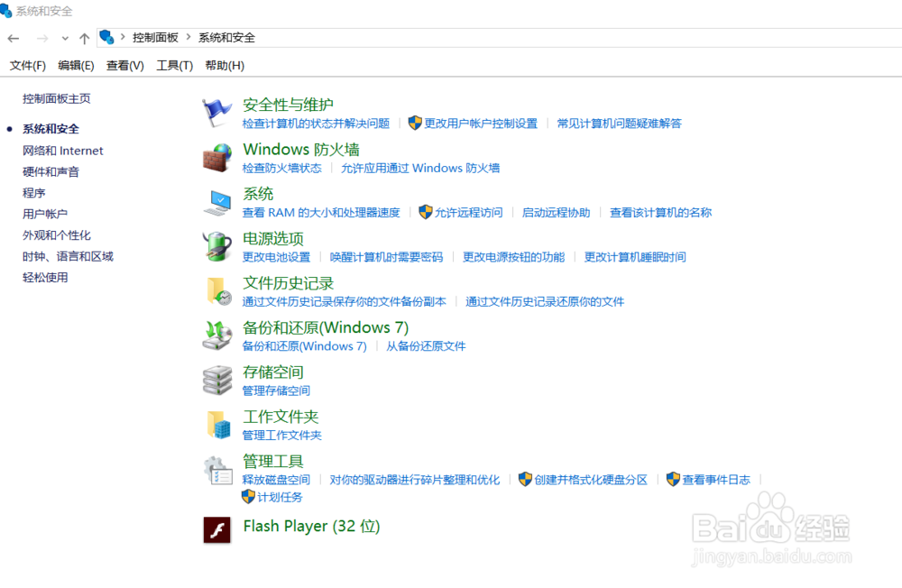
Task: Expand chevron after 控制面板 breadcrumb
Action: pyautogui.click(x=189, y=37)
